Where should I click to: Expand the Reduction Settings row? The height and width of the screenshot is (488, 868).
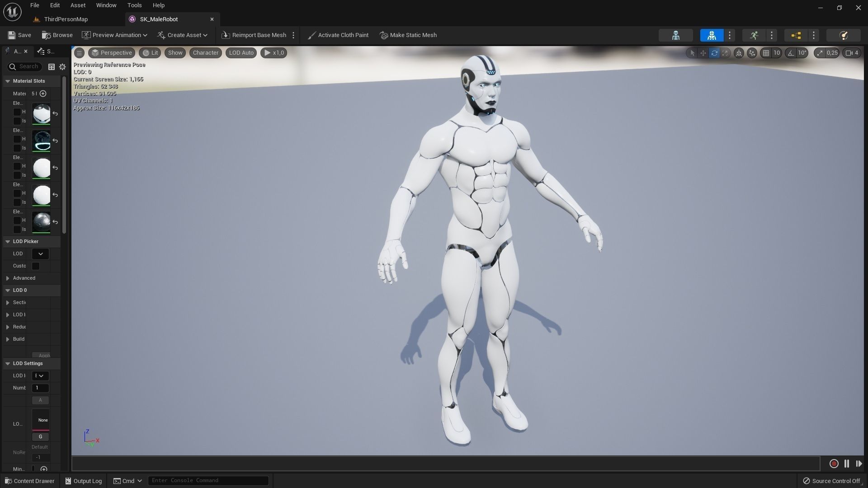(8, 327)
